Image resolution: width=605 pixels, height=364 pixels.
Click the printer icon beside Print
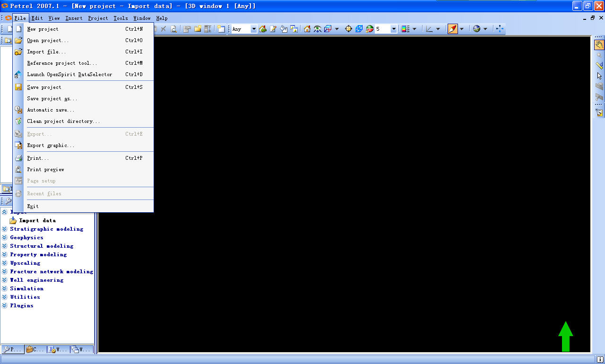(x=18, y=158)
